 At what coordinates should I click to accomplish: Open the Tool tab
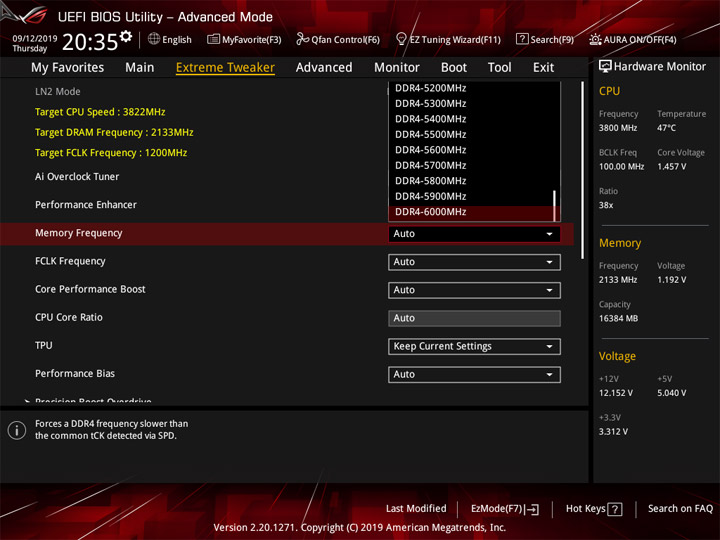click(500, 68)
